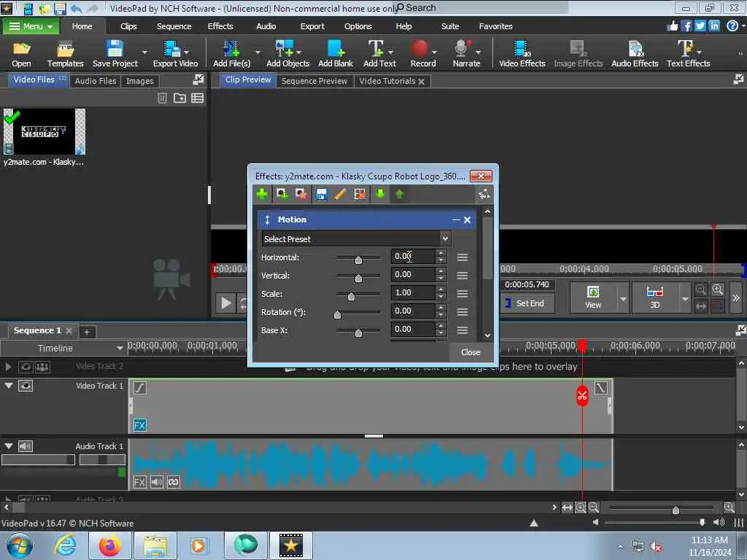This screenshot has height=560, width=747.
Task: Minimize the Motion effect panel
Action: tap(456, 219)
